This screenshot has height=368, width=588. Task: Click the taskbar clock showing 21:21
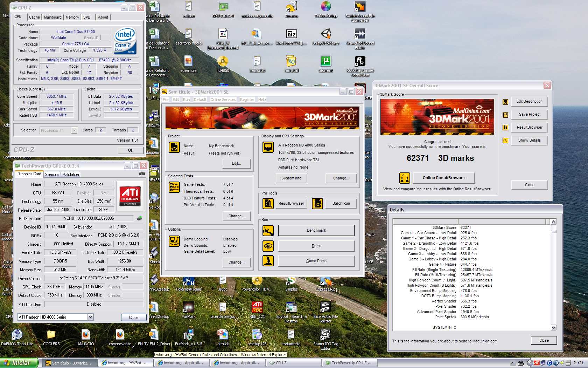[x=578, y=363]
